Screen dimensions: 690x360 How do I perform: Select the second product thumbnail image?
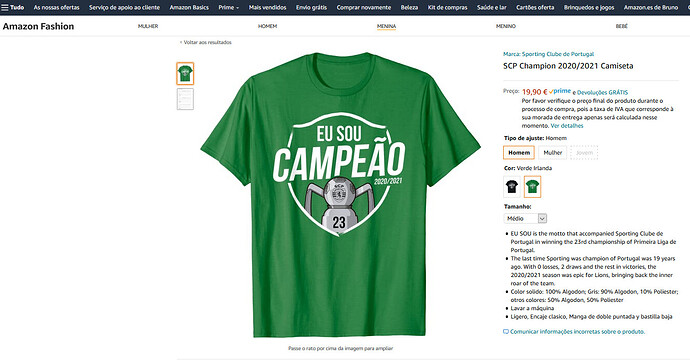185,99
